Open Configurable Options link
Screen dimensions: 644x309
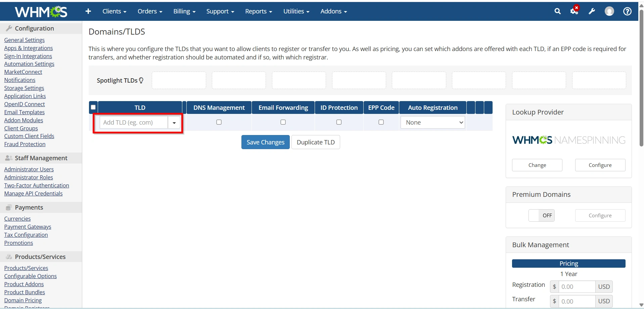click(31, 276)
